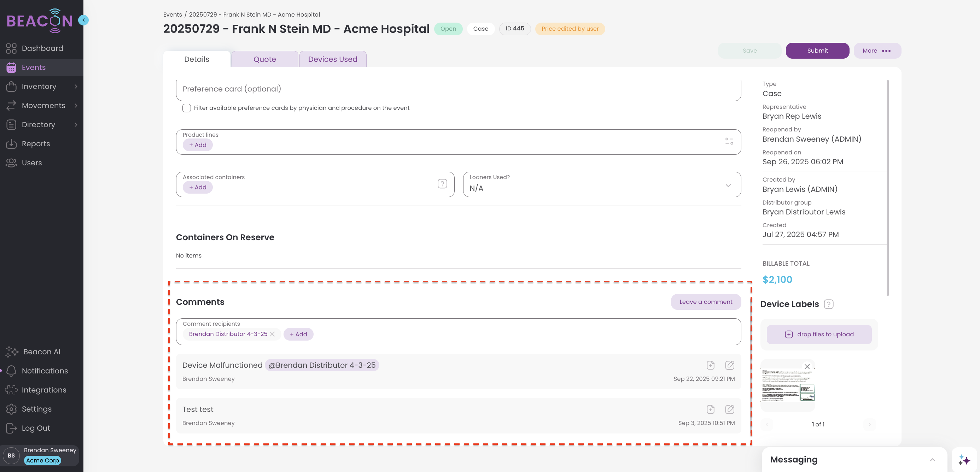
Task: Open Beacon AI sparkle assistant button
Action: tap(964, 460)
